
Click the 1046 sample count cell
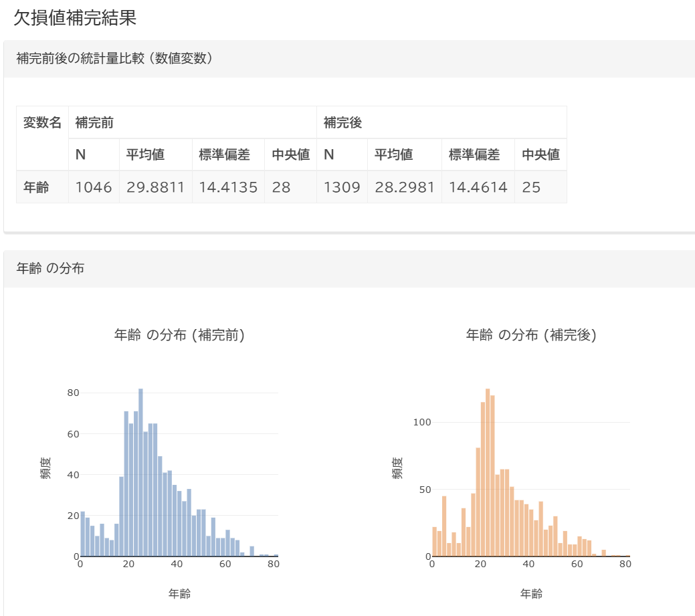click(94, 187)
